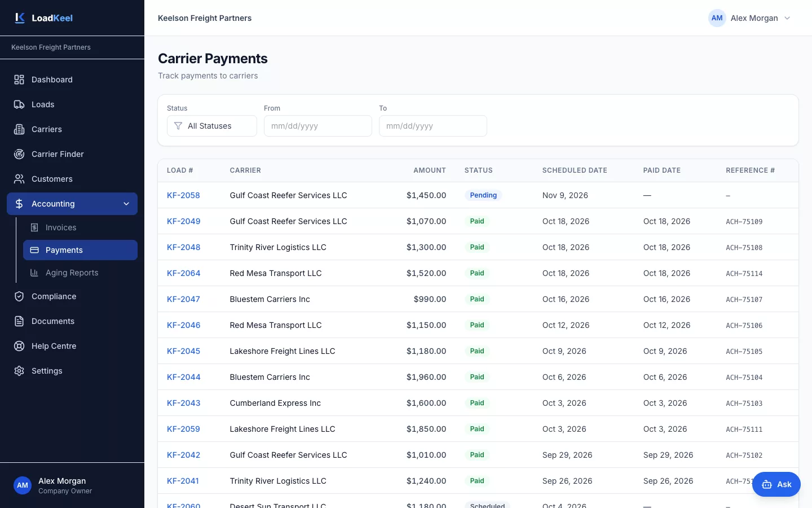
Task: Open the Ask assistant button
Action: tap(776, 484)
